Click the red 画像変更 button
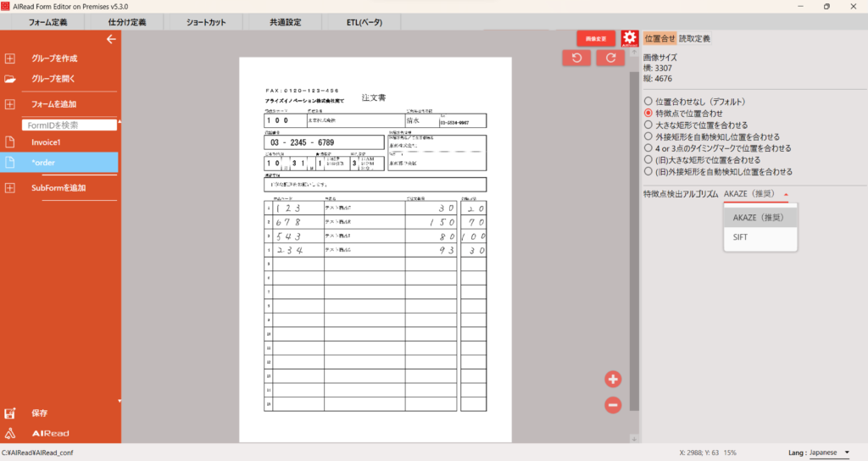The height and width of the screenshot is (461, 868). click(596, 38)
